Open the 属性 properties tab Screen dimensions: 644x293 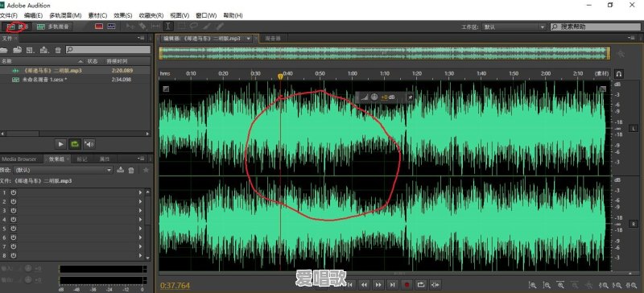click(105, 159)
